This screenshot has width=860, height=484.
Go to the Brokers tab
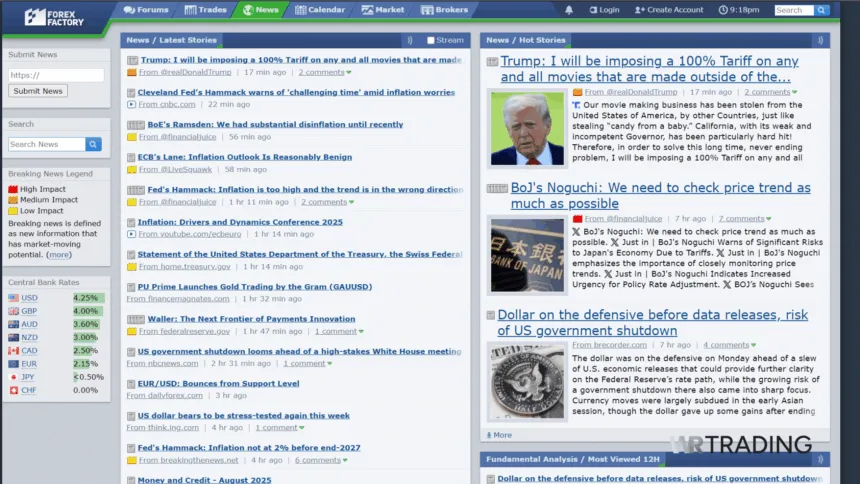[444, 10]
